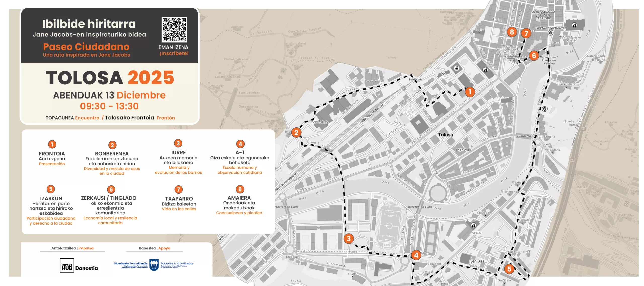Click the ayuntamiento icon on the map
The width and height of the screenshot is (644, 286).
pyautogui.click(x=550, y=33)
